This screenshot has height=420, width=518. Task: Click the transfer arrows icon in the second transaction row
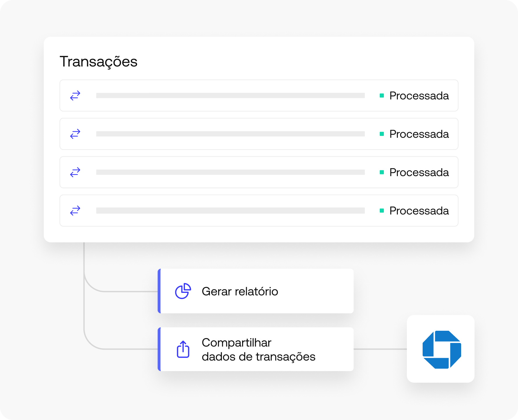[x=75, y=134]
